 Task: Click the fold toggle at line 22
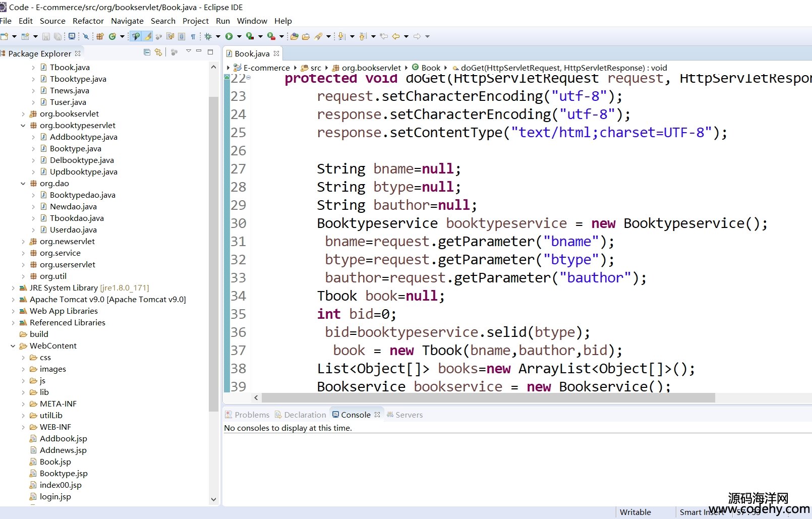248,78
